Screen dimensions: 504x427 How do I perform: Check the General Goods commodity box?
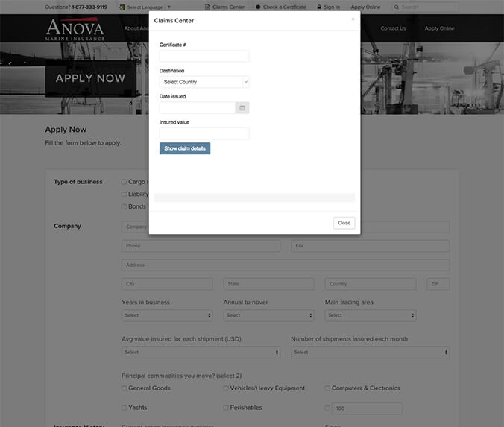(125, 388)
